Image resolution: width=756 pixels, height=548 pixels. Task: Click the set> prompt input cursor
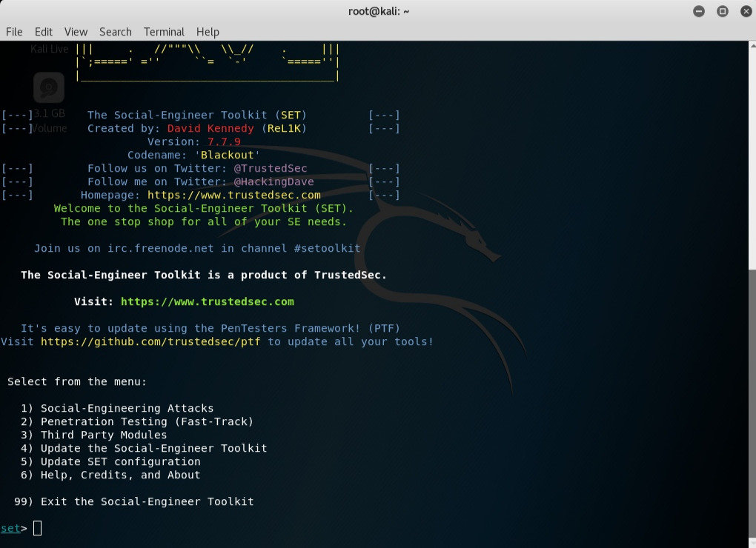37,528
